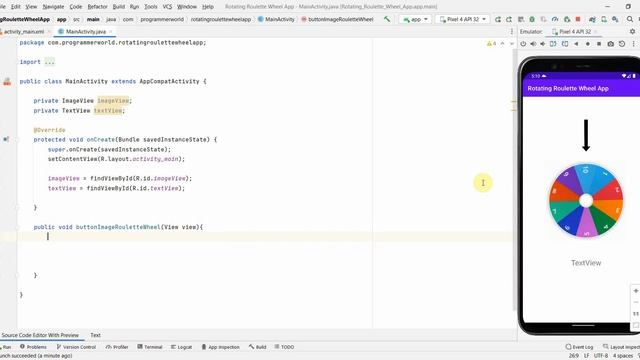Open the Tools menu

(151, 7)
